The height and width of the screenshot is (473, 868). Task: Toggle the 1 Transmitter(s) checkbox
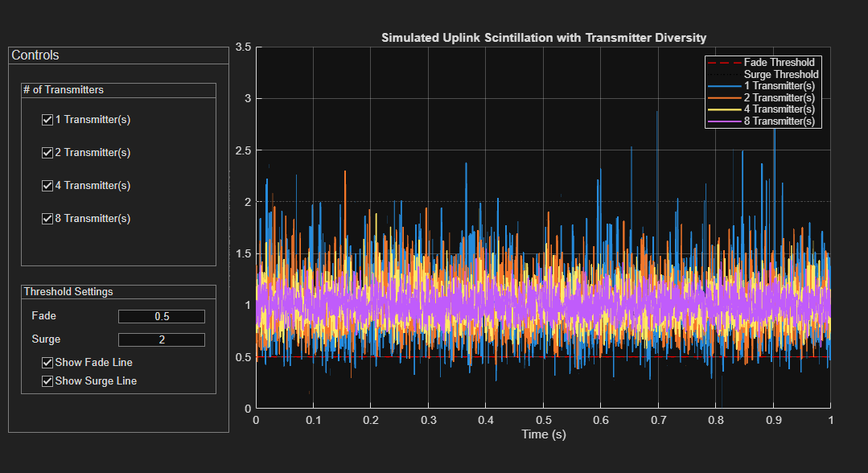[x=47, y=119]
